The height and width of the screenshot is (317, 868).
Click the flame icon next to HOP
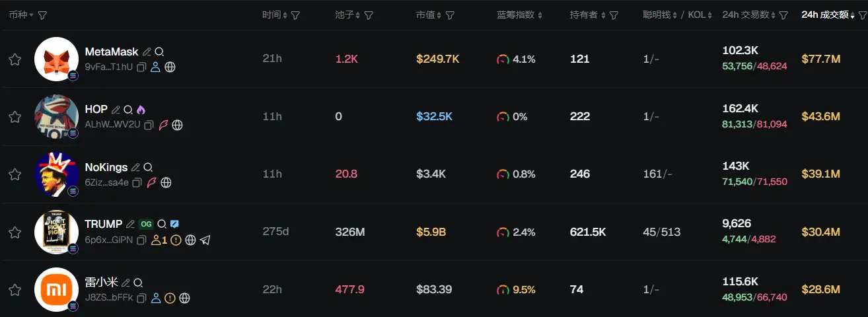pyautogui.click(x=141, y=110)
